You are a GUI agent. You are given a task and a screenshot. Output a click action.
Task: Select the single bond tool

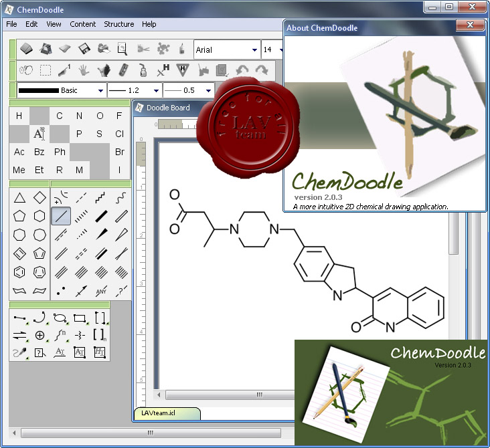coord(61,216)
